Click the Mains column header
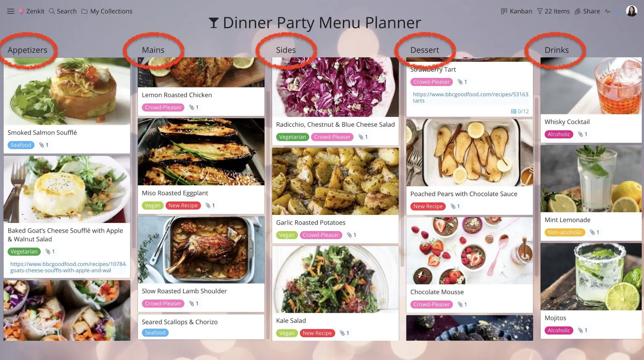 click(153, 50)
